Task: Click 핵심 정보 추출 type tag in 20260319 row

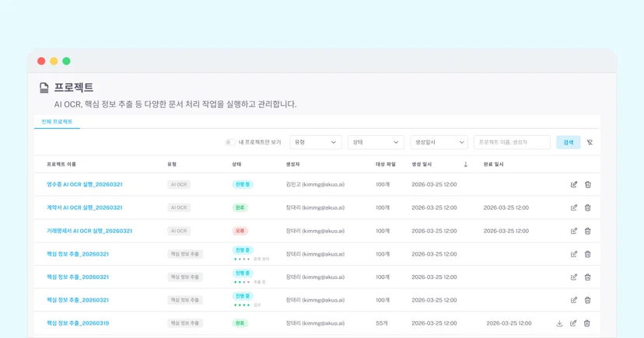Action: pyautogui.click(x=185, y=323)
